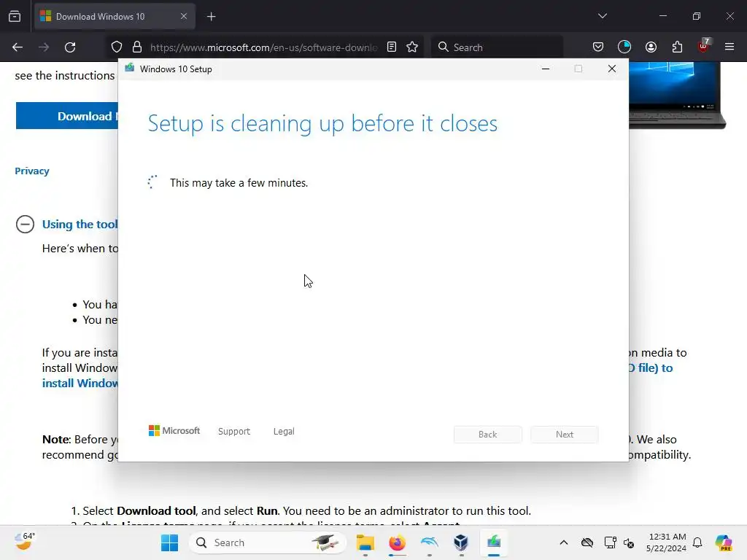
Task: Open the notification bell icon
Action: pos(697,542)
